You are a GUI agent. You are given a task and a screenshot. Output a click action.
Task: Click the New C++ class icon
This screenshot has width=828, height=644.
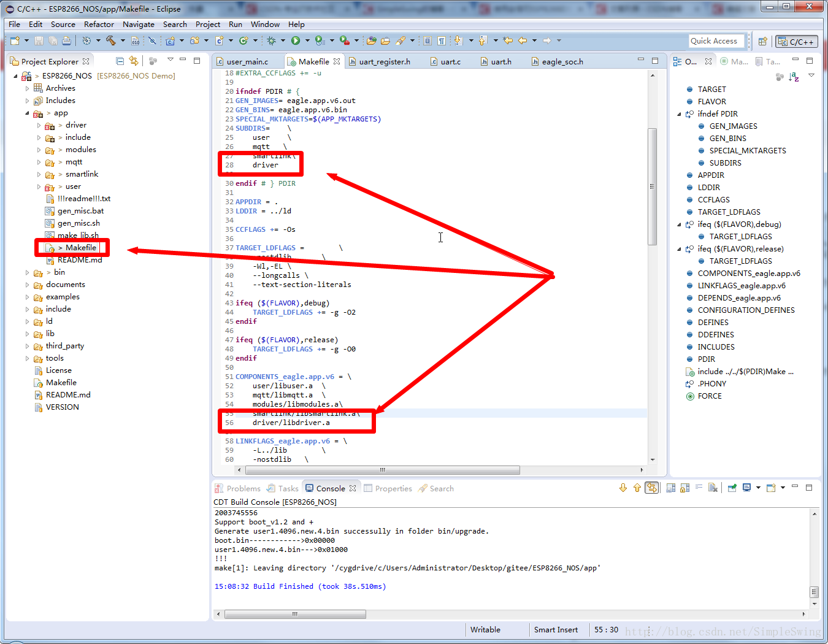click(243, 40)
